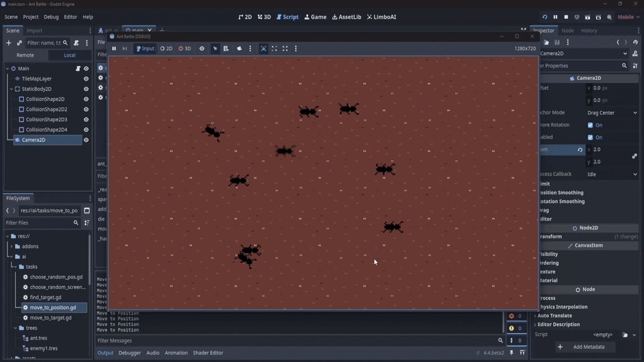Pause the running game in debug window
This screenshot has height=362, width=644.
click(x=114, y=48)
